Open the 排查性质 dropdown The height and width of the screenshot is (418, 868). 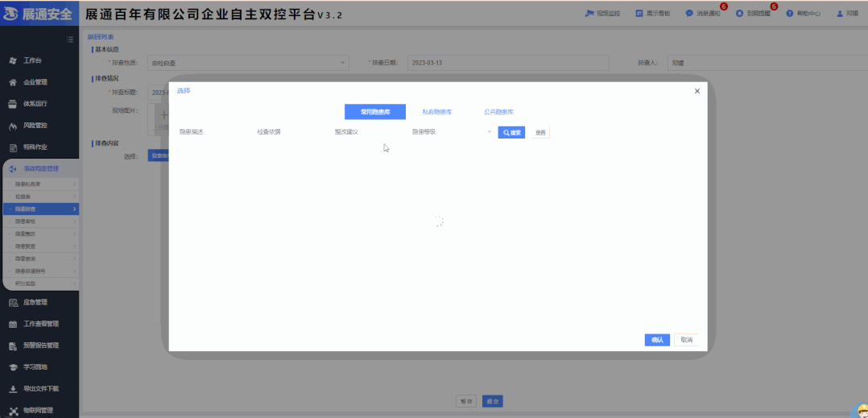[x=249, y=63]
